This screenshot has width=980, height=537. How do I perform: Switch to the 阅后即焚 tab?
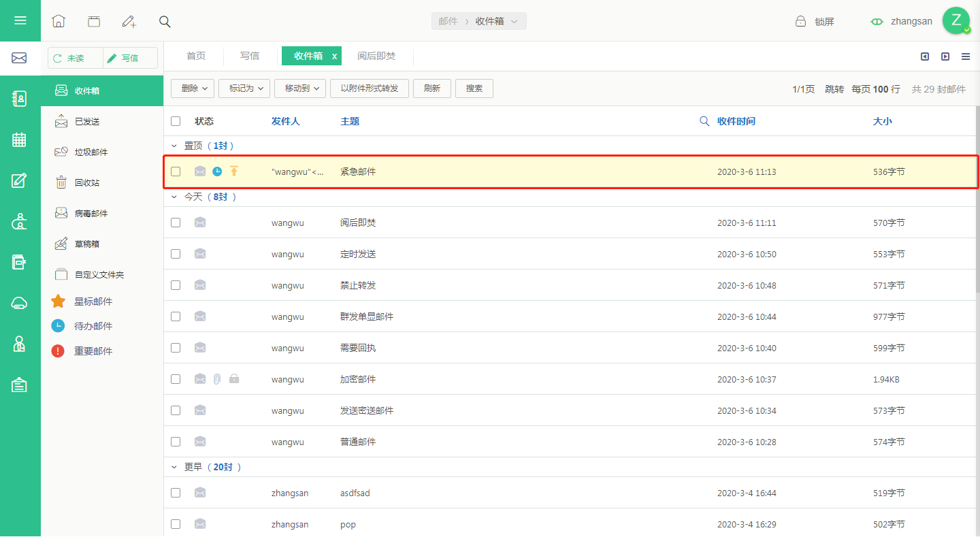[376, 56]
